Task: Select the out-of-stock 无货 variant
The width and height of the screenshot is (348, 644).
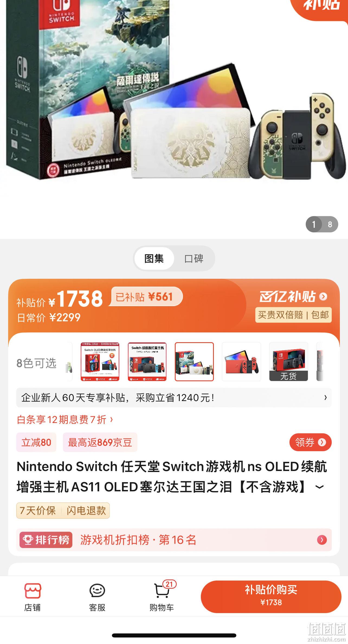Action: click(x=289, y=362)
